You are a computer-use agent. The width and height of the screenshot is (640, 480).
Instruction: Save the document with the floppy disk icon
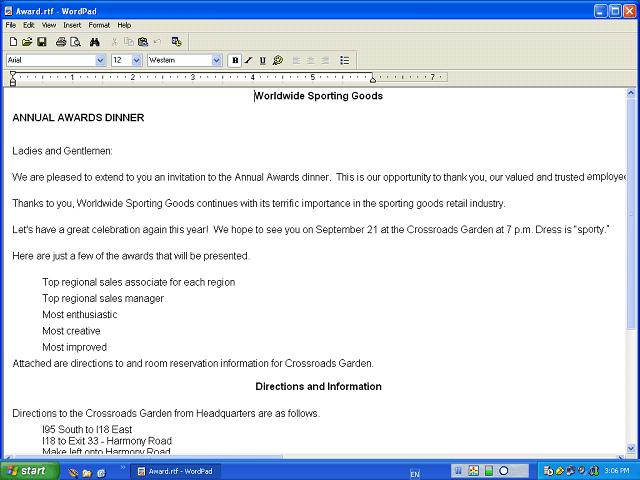[x=42, y=42]
